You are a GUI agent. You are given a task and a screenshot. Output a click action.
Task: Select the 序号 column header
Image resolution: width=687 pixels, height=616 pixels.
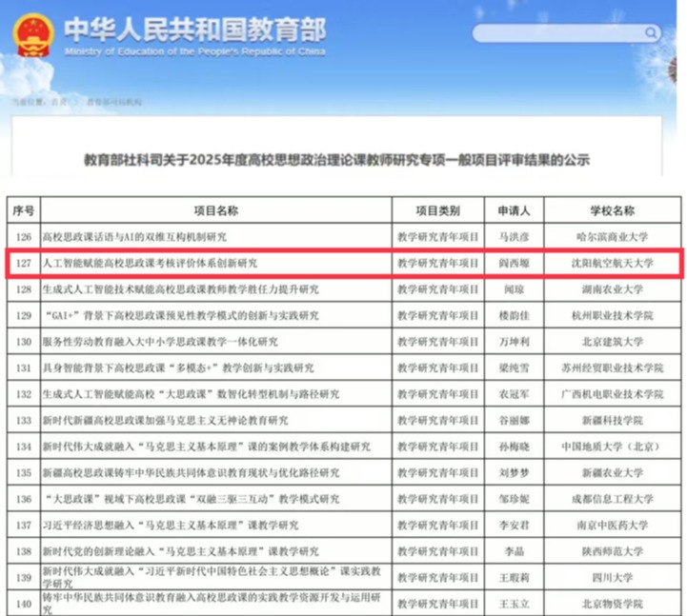(x=23, y=210)
